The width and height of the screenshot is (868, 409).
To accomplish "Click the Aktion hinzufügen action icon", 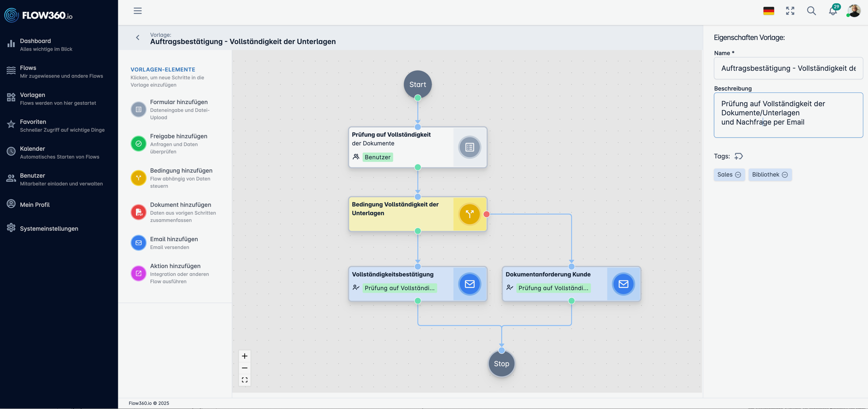I will coord(138,273).
